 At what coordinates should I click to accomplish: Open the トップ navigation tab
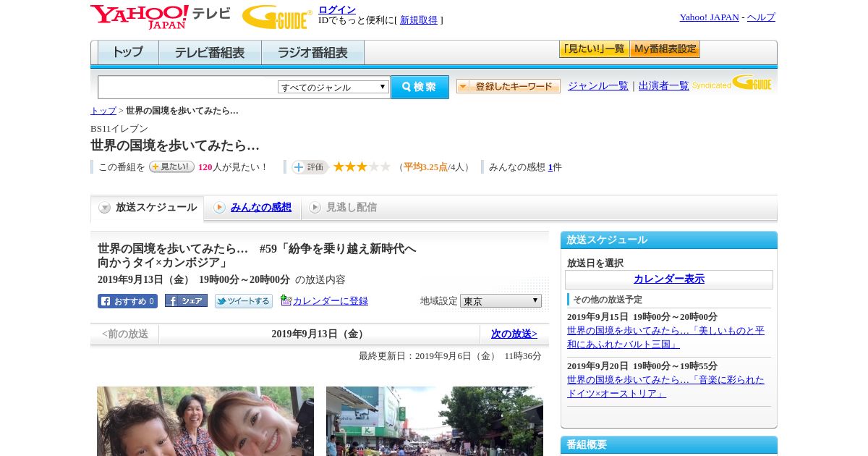128,53
